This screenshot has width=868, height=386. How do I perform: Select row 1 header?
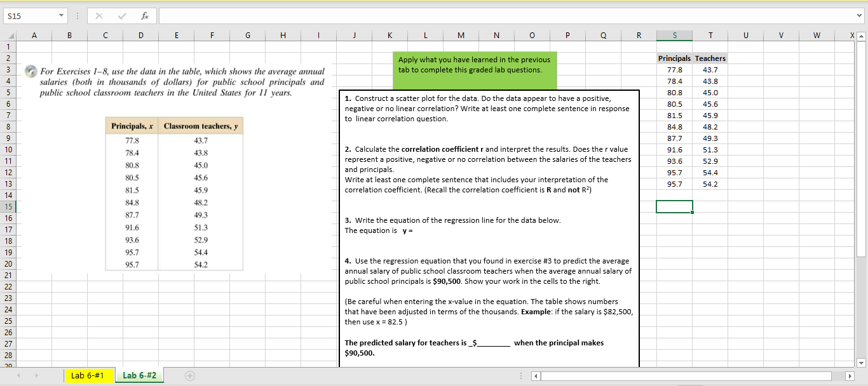8,46
